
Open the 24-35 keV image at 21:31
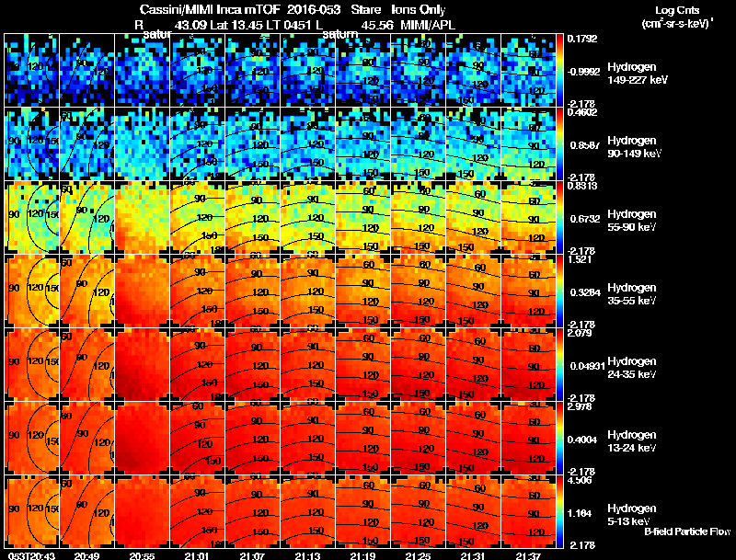(474, 364)
